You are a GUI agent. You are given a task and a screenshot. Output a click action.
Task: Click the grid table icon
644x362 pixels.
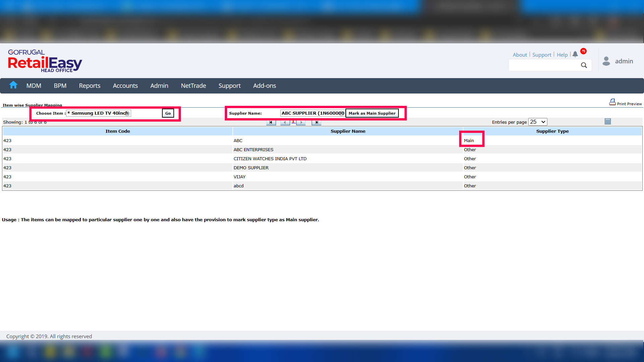pyautogui.click(x=608, y=122)
